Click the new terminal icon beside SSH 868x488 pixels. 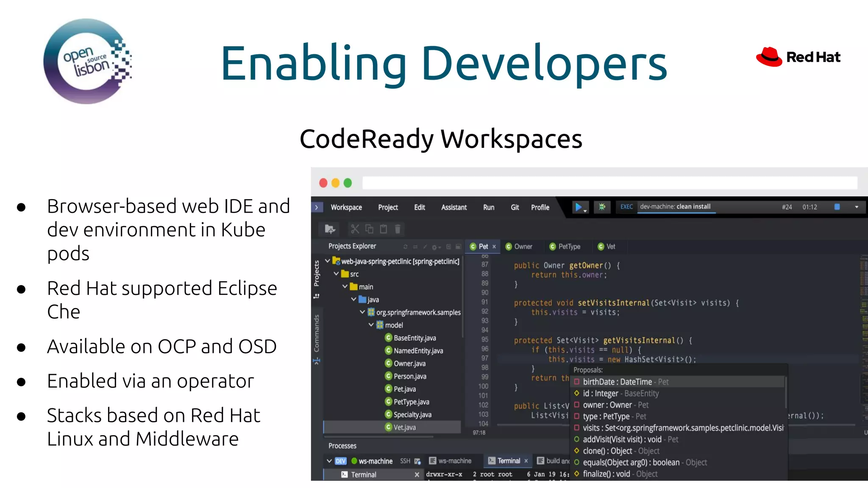pos(417,461)
